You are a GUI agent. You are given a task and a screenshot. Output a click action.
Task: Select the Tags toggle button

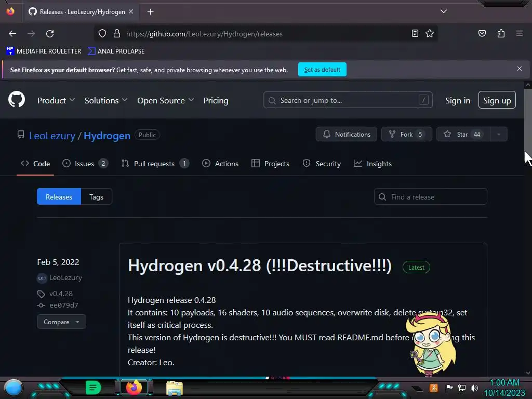click(96, 197)
